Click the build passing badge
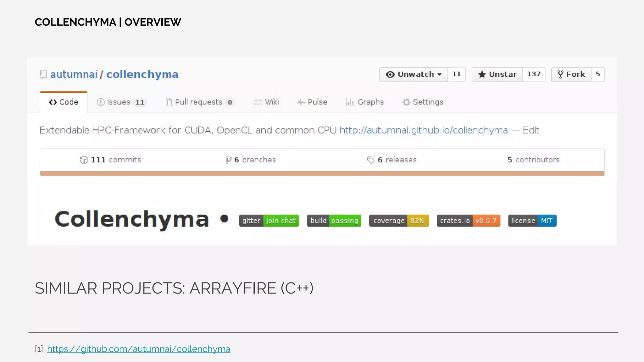Screen dimensions: 644x362 [x=334, y=221]
